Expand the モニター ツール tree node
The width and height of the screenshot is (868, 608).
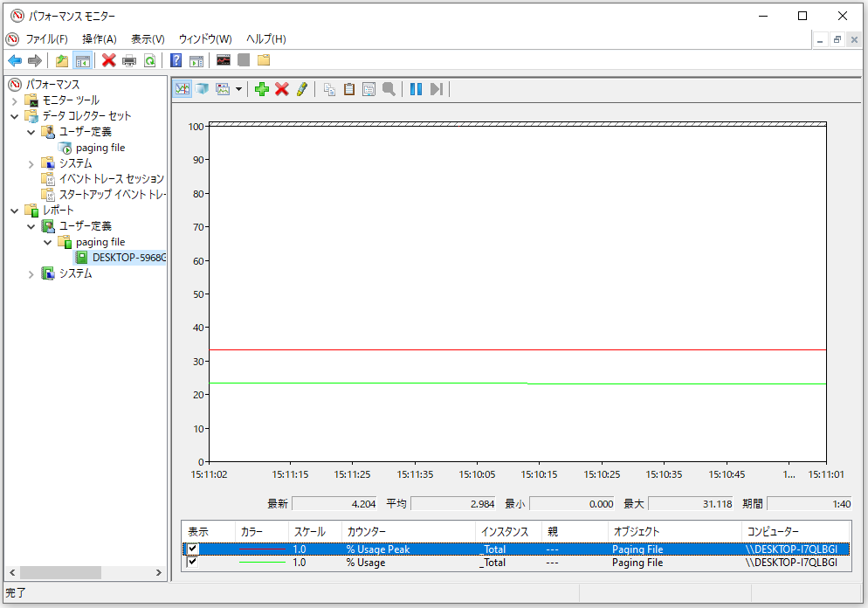pyautogui.click(x=15, y=100)
